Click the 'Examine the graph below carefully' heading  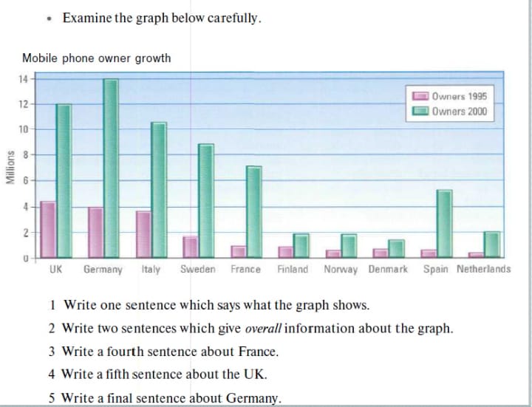tap(162, 17)
